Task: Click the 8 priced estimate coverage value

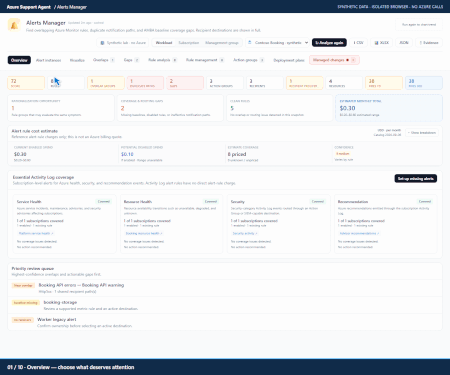Action: tap(237, 154)
